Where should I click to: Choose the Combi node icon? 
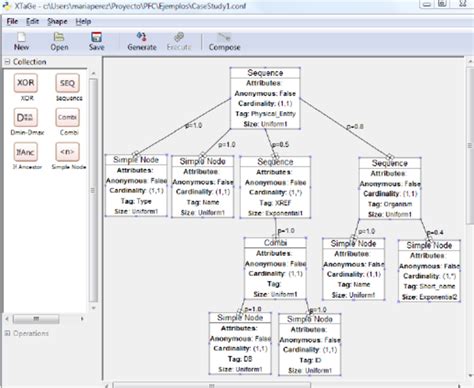[68, 118]
